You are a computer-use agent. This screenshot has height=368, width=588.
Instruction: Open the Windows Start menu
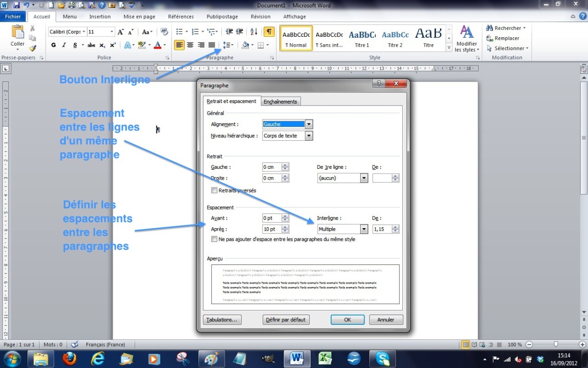point(12,359)
